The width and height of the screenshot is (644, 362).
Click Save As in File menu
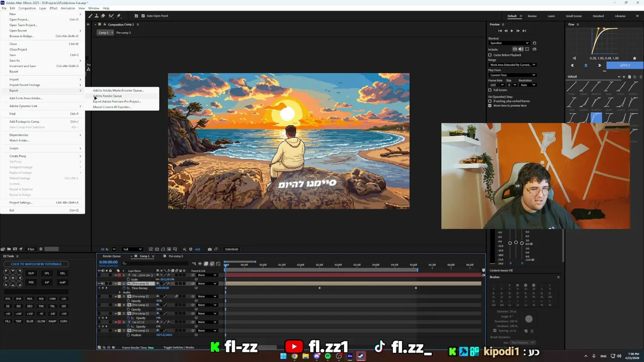tap(15, 60)
